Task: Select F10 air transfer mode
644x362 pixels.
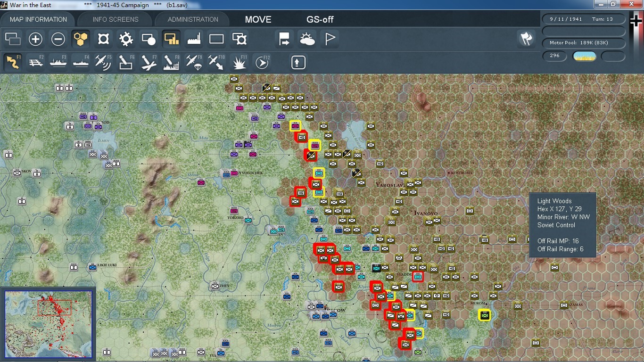Action: tap(216, 62)
